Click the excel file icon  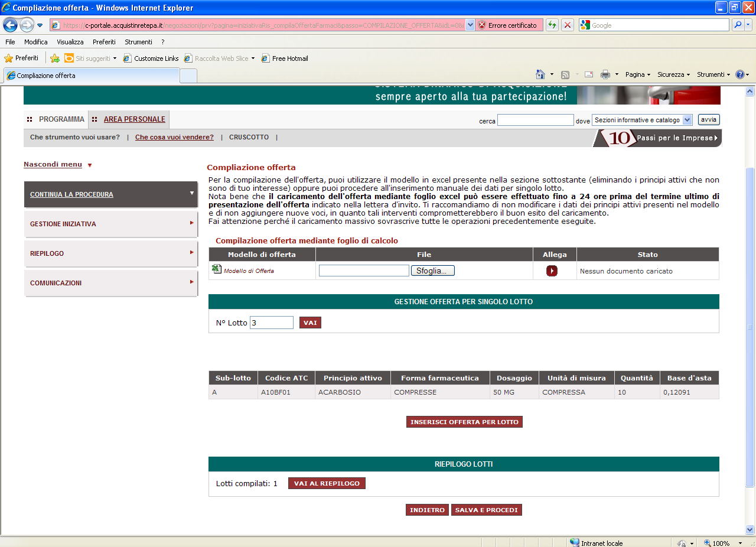[x=216, y=269]
